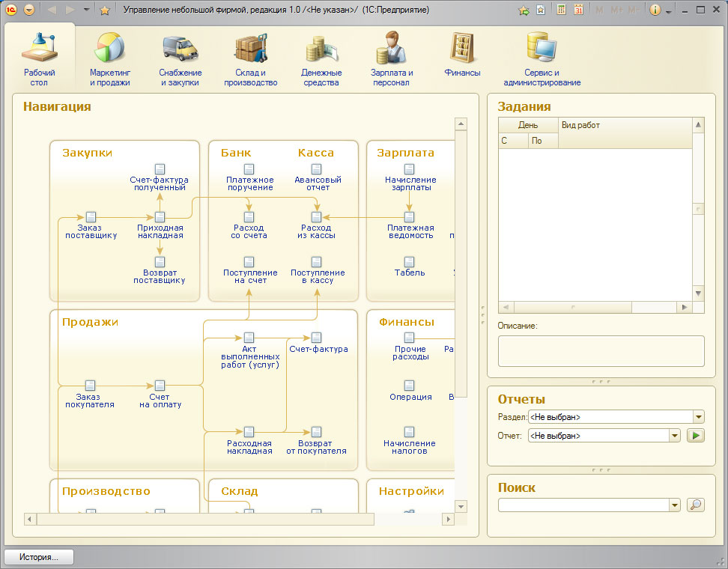Screen dimensions: 728x569
Task: Open the Зарплата и персонал section
Action: 392,58
